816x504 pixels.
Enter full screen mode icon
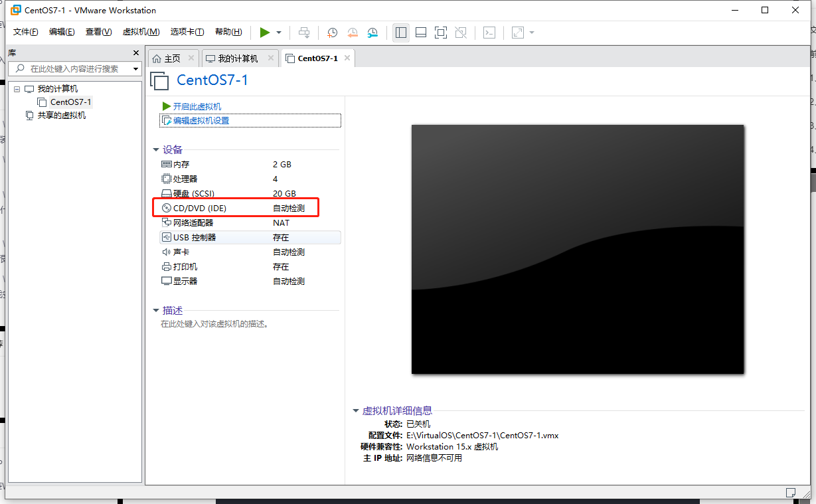pyautogui.click(x=441, y=32)
